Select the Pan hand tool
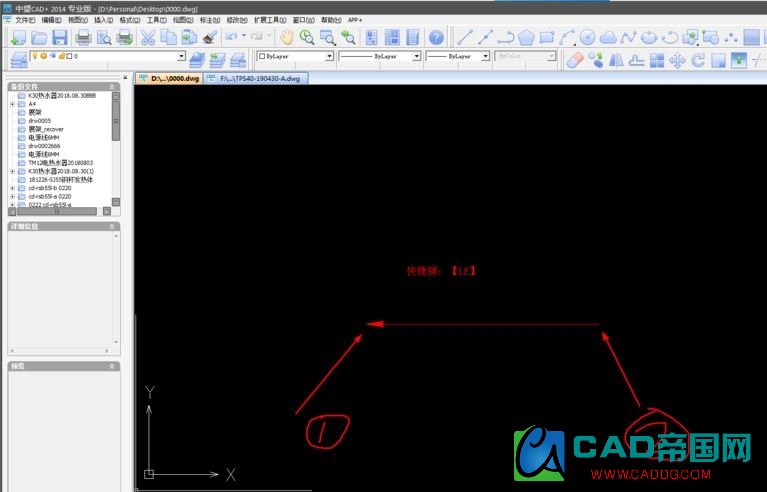The height and width of the screenshot is (492, 767). [x=286, y=37]
